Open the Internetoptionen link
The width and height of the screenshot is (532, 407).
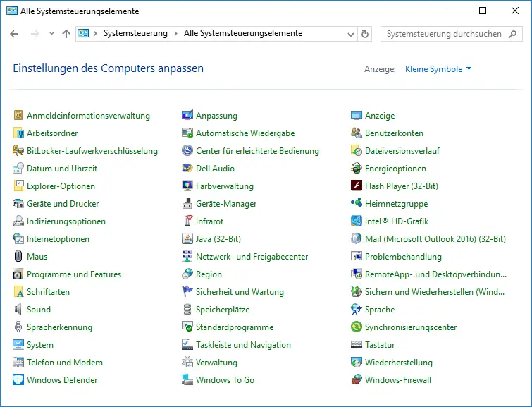(58, 239)
